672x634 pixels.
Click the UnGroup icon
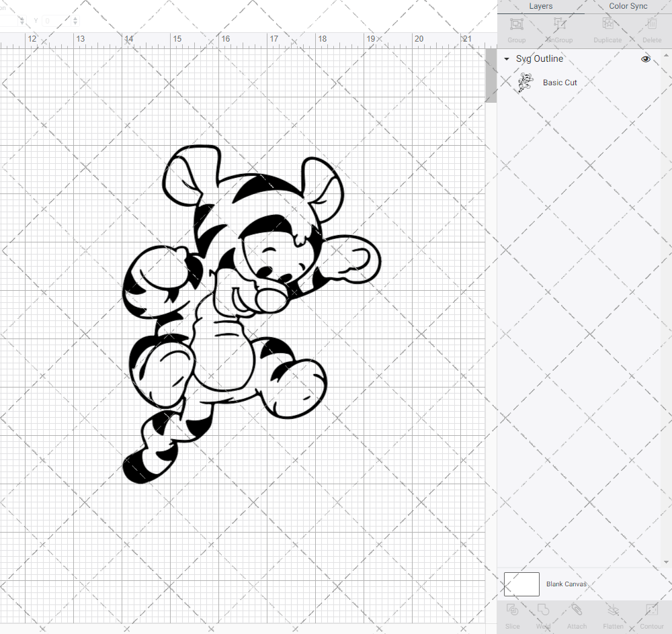click(559, 24)
